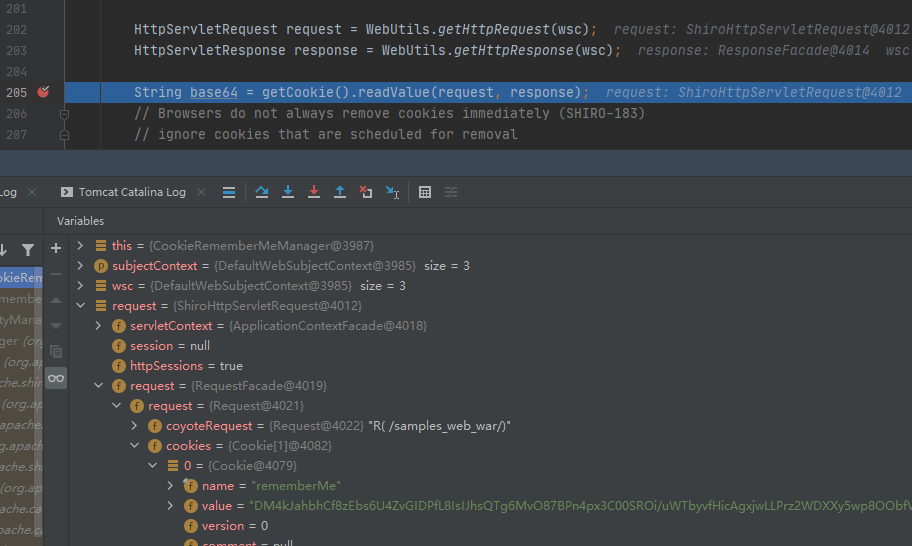Click the fold marker on line 206
The image size is (912, 546).
coord(65,114)
